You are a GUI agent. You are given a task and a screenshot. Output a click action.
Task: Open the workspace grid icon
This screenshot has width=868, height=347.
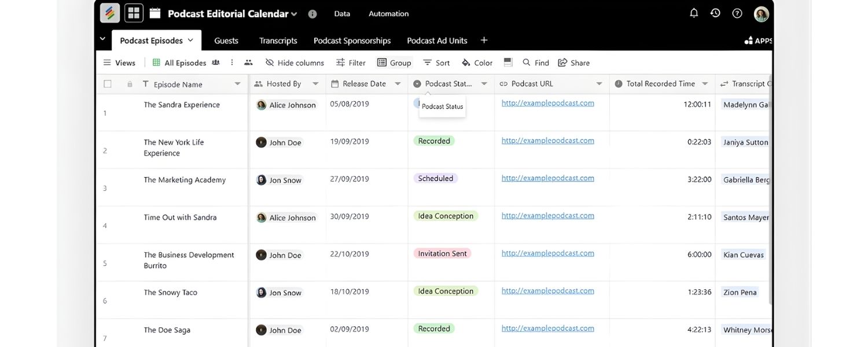(x=134, y=13)
